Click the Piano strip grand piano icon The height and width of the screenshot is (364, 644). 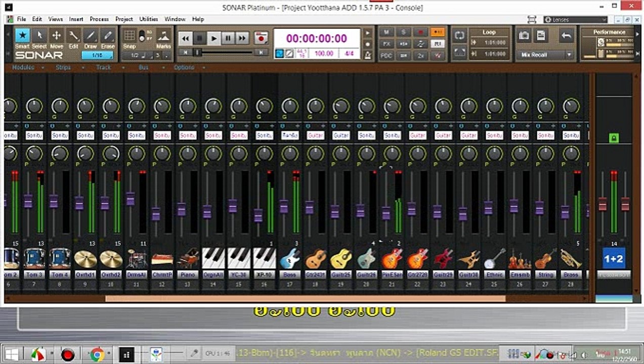click(x=188, y=258)
